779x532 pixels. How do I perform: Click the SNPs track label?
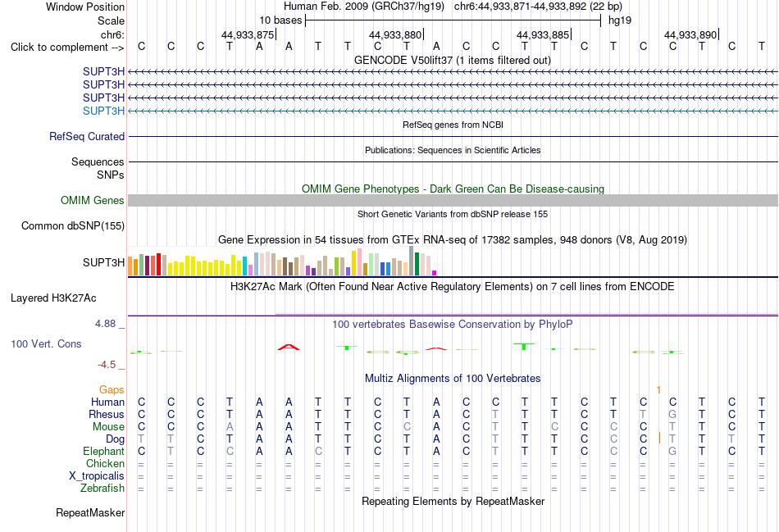111,175
